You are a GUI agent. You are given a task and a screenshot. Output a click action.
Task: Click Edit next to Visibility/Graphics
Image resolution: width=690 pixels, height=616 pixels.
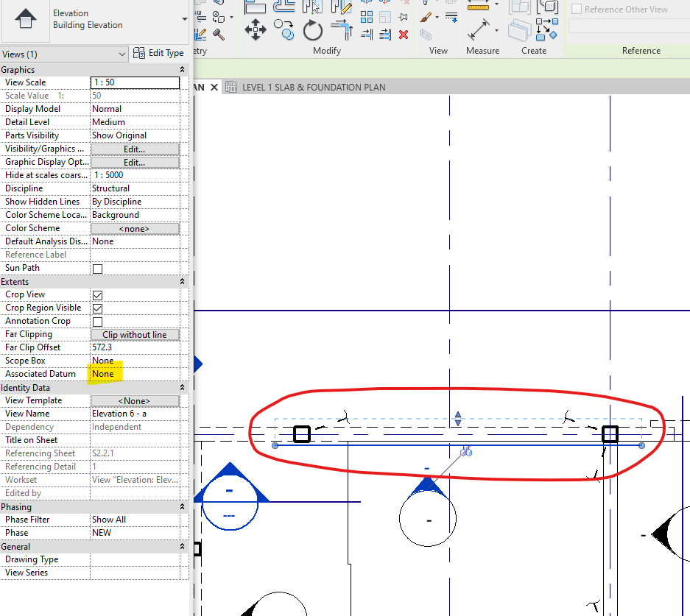pos(135,148)
